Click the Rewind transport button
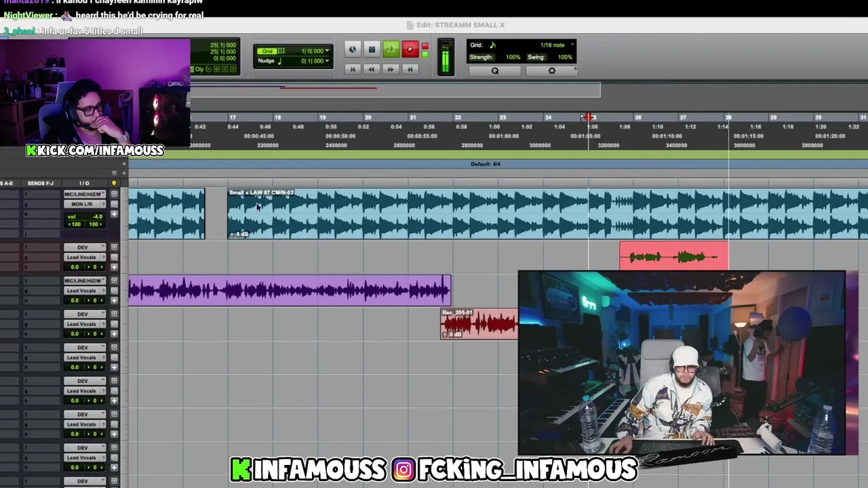This screenshot has width=868, height=488. coord(372,69)
